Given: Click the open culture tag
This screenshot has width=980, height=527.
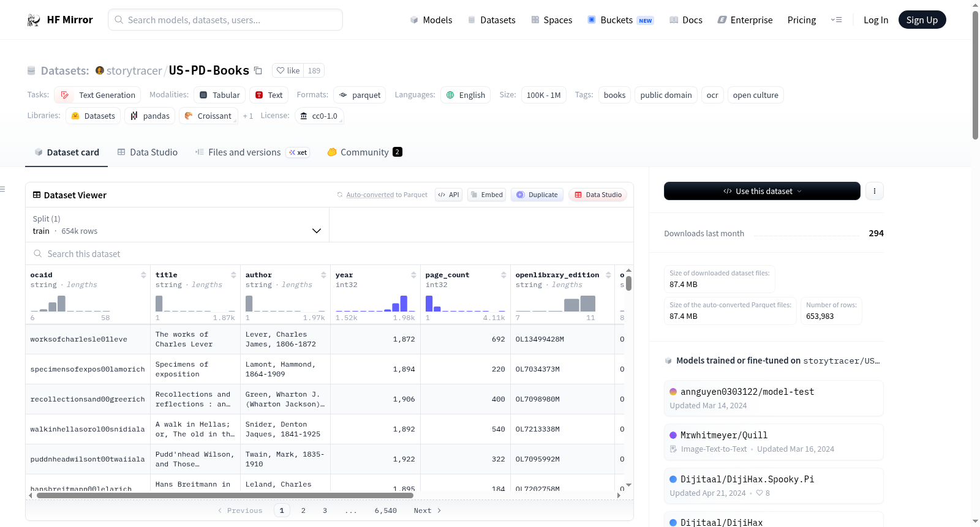Looking at the screenshot, I should 755,95.
